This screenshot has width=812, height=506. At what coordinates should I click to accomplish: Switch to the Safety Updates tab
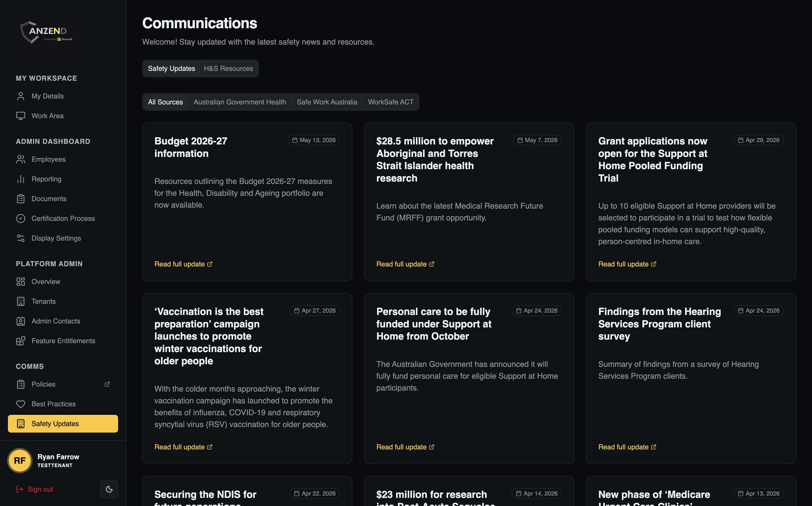click(x=171, y=69)
